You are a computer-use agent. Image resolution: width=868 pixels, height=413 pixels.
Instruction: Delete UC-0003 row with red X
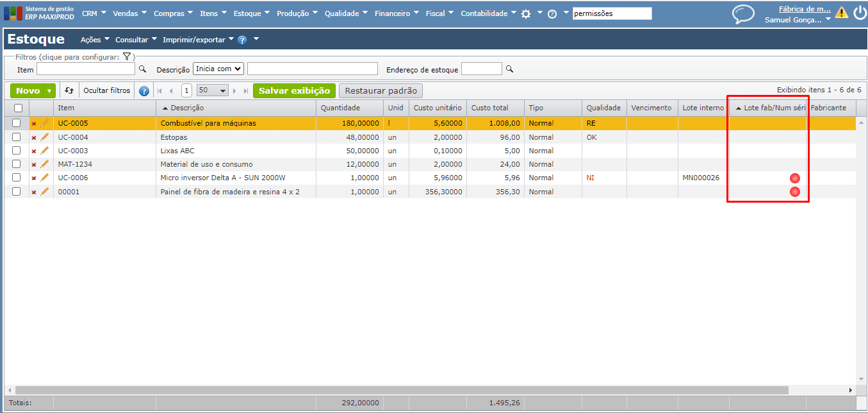pyautogui.click(x=34, y=151)
